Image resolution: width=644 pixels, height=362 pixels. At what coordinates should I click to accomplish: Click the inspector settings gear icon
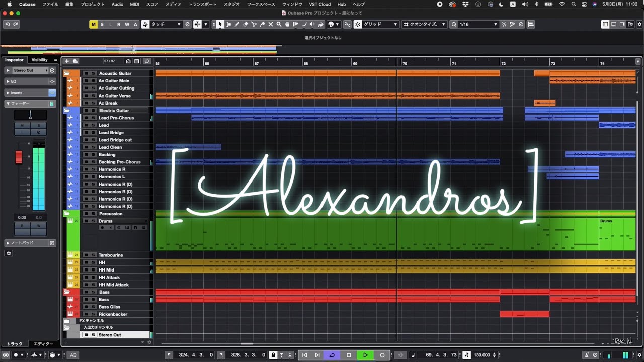click(x=9, y=253)
